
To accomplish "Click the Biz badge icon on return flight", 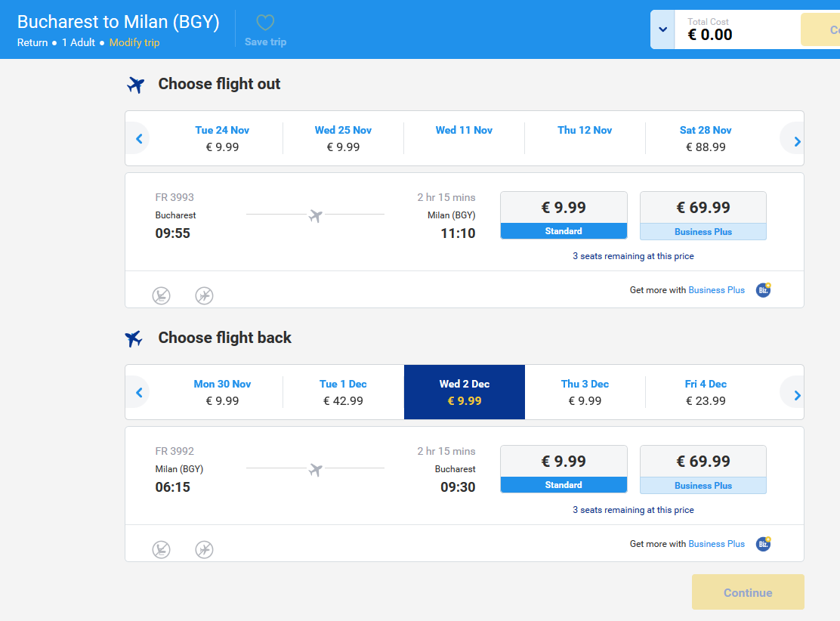I will pos(764,544).
